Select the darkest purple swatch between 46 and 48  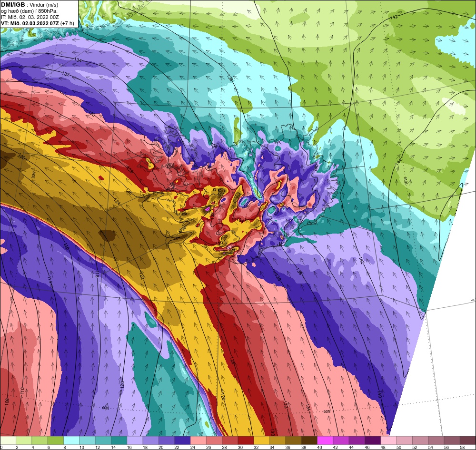tap(373, 440)
